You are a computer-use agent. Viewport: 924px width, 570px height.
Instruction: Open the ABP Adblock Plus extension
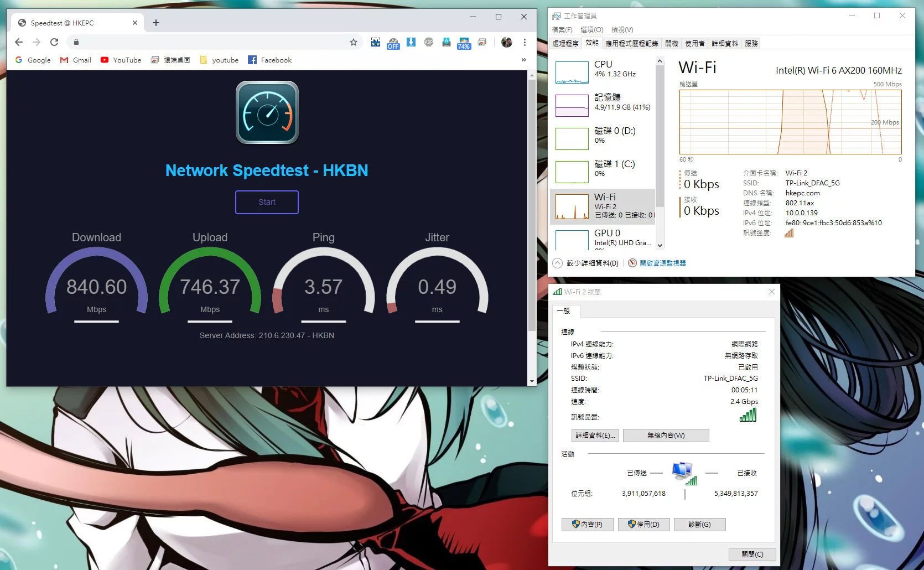429,42
